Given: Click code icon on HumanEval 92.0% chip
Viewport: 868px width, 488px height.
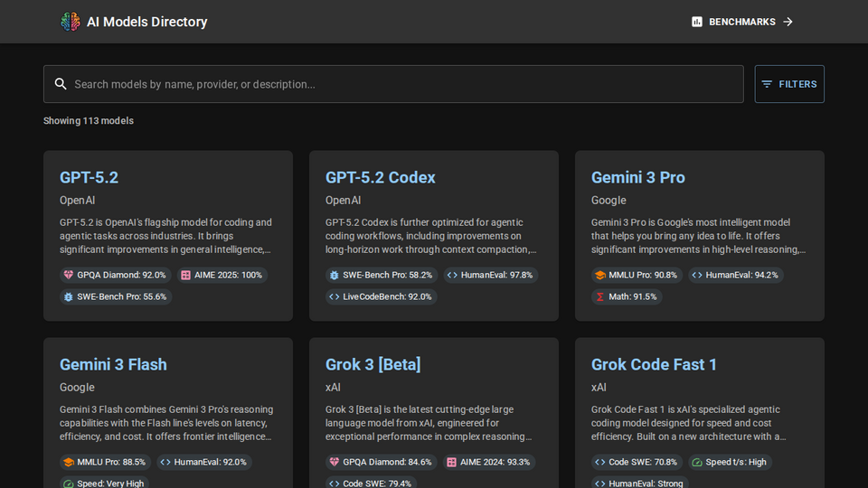Looking at the screenshot, I should coord(165,462).
